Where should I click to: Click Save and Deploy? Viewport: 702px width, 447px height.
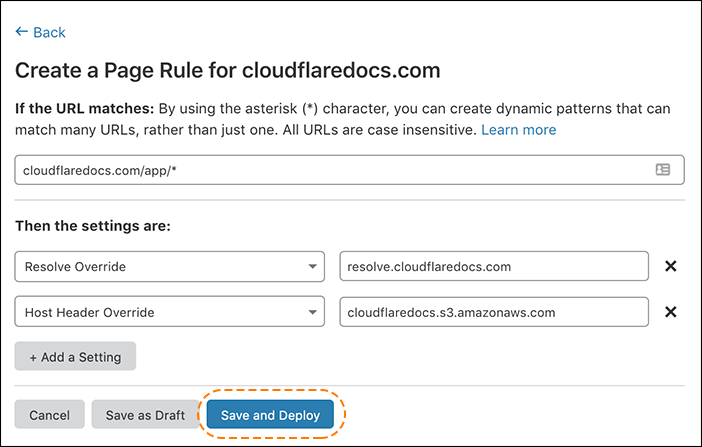pyautogui.click(x=270, y=415)
